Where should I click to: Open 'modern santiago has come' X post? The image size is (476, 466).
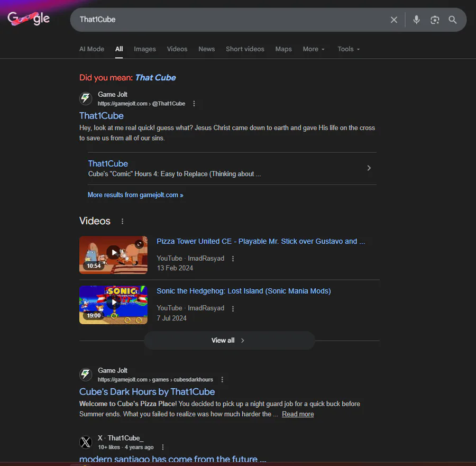coord(172,459)
